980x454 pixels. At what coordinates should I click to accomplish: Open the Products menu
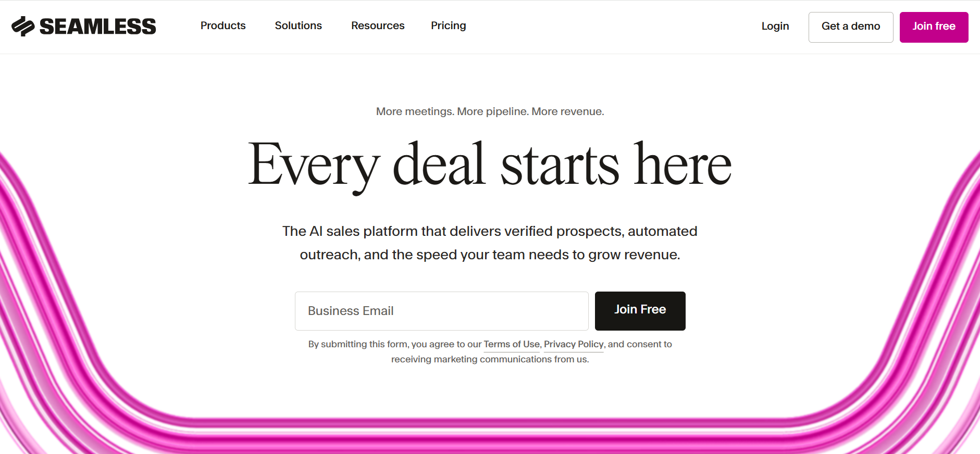[223, 26]
